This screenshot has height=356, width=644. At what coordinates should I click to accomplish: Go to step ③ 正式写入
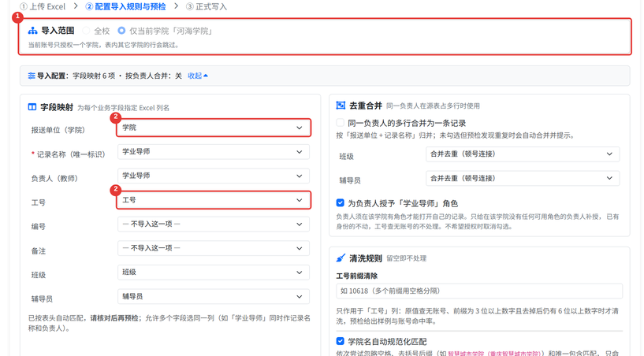tap(207, 6)
